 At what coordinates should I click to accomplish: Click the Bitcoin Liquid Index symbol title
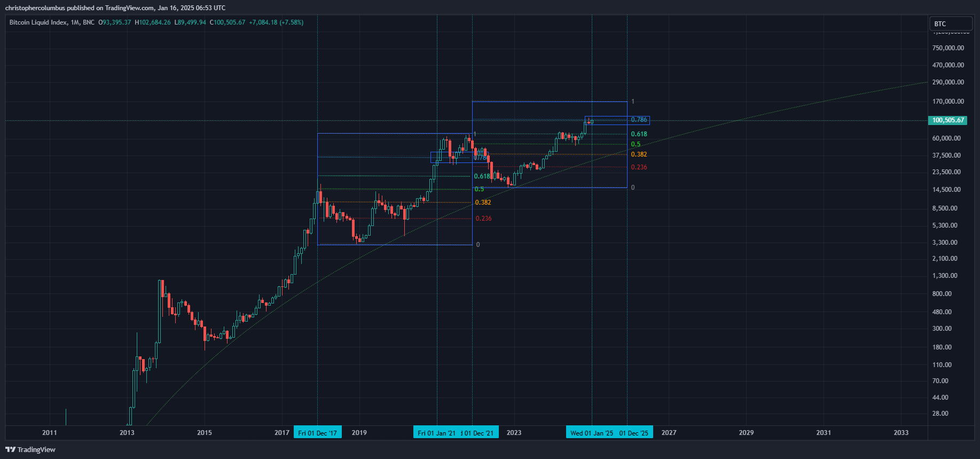point(38,22)
